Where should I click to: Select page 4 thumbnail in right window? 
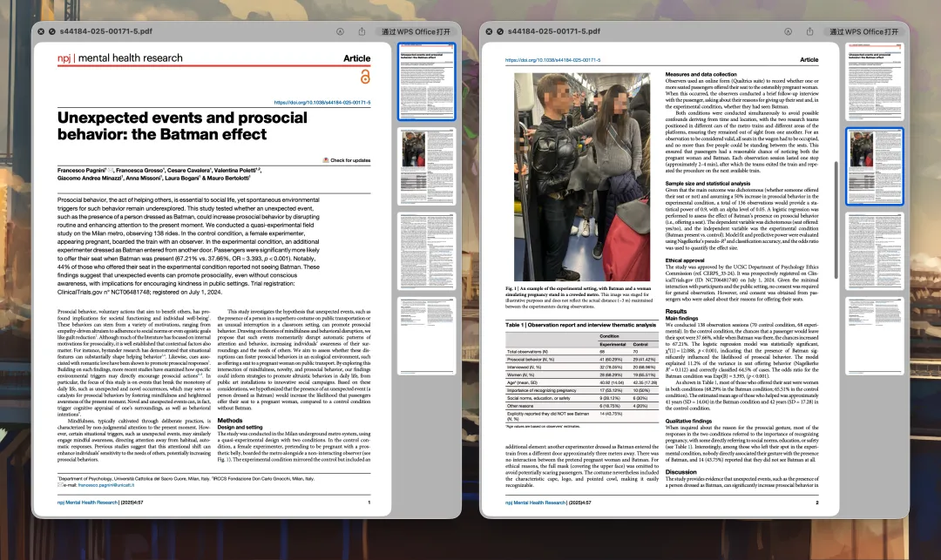pos(875,336)
